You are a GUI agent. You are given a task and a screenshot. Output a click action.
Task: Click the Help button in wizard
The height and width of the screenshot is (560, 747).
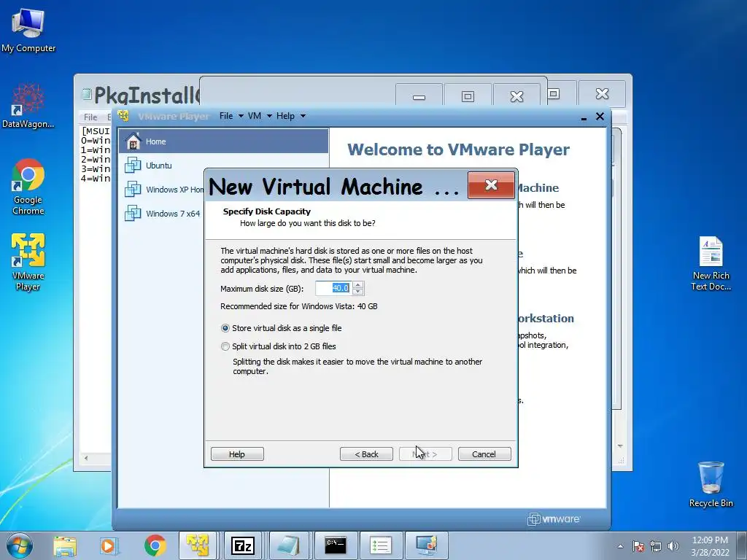click(237, 454)
